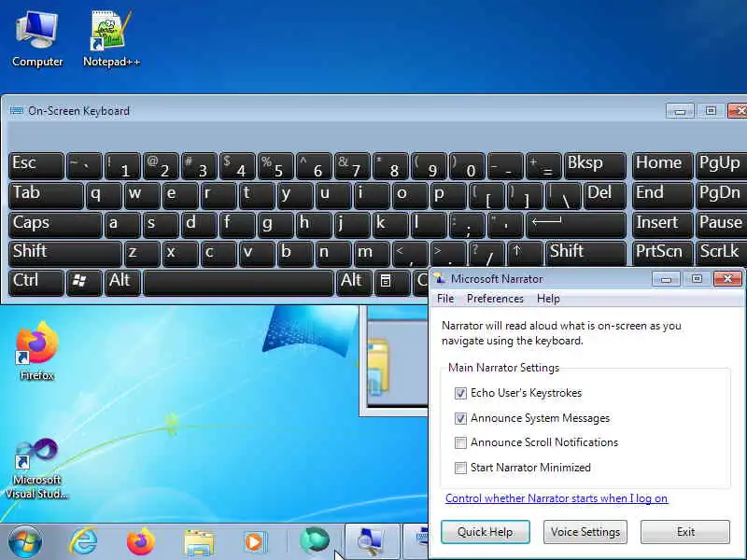Viewport: 747px width, 560px height.
Task: Click the equals plus key
Action: click(x=543, y=166)
